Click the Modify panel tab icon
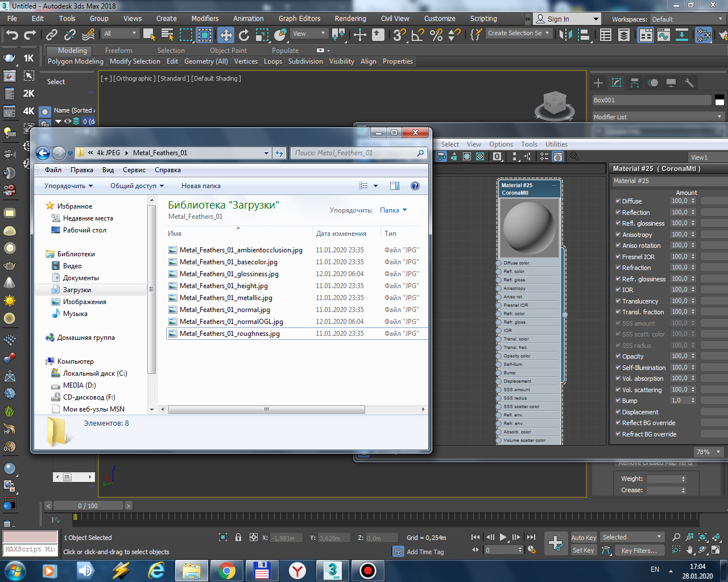The image size is (728, 582). (617, 83)
